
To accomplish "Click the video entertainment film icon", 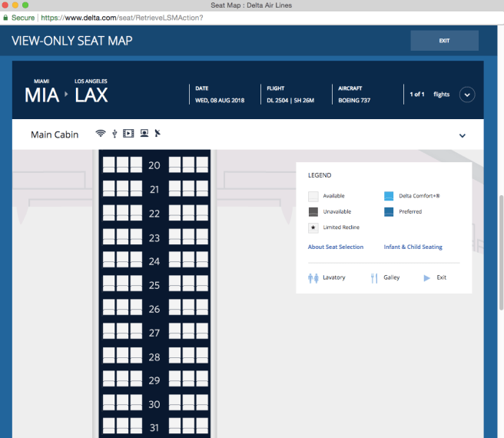I will [x=128, y=134].
